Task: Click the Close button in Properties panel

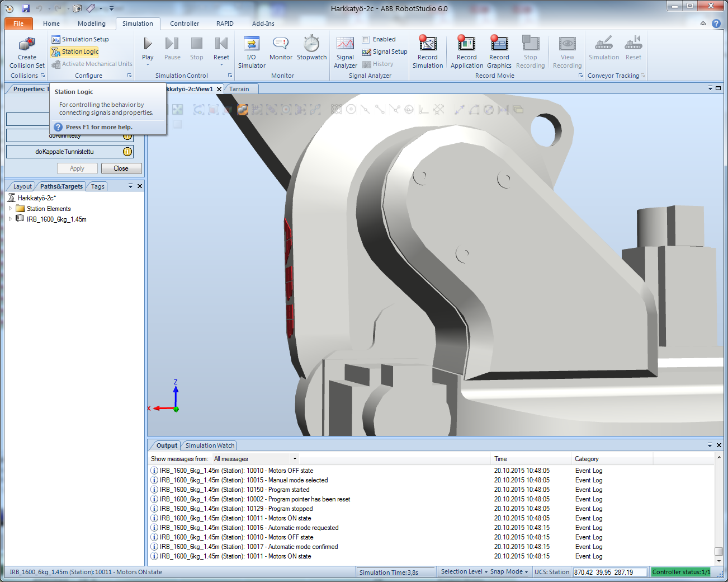Action: [x=121, y=168]
